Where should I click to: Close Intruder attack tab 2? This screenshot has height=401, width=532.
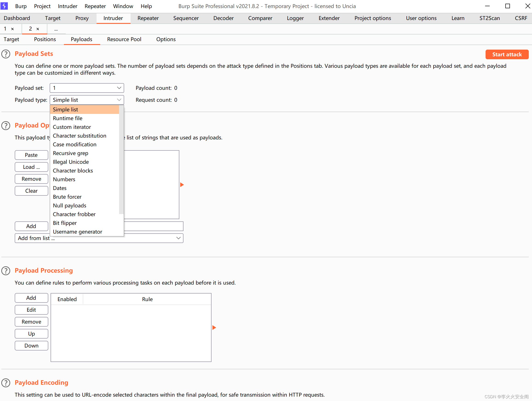tap(38, 29)
